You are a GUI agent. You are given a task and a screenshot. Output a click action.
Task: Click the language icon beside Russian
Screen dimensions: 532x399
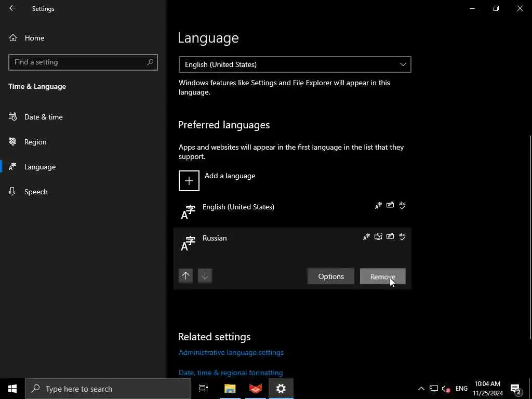click(x=188, y=244)
